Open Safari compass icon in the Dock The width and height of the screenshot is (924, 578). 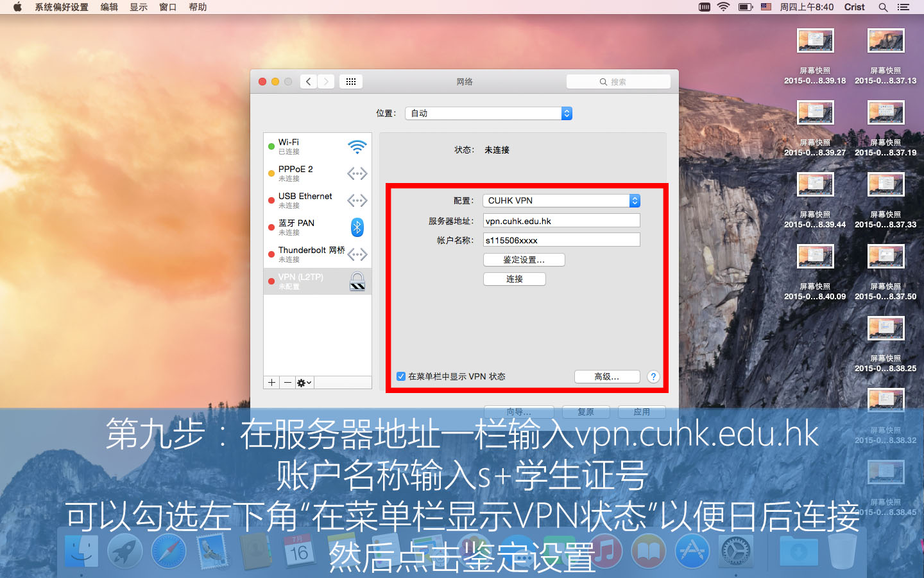tap(169, 551)
